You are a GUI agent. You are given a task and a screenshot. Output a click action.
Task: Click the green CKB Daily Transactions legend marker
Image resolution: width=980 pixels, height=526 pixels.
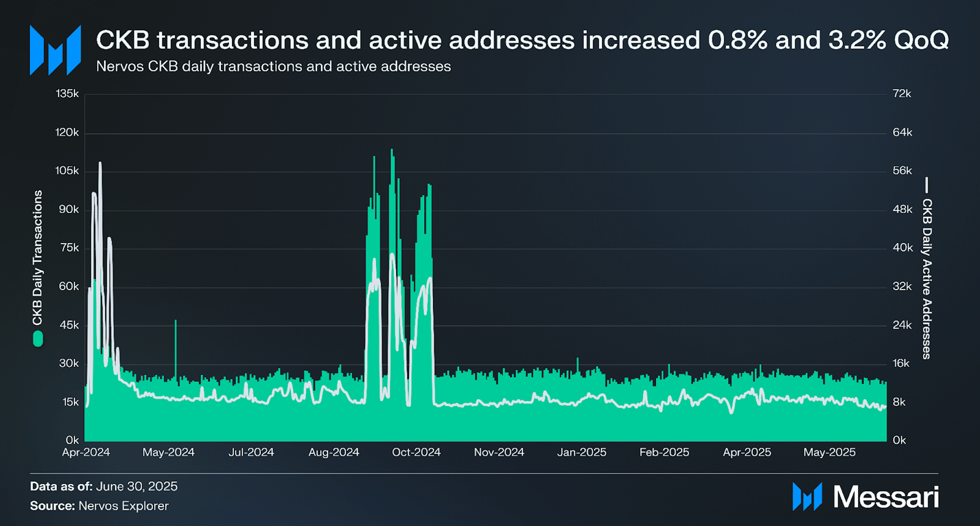pos(38,339)
